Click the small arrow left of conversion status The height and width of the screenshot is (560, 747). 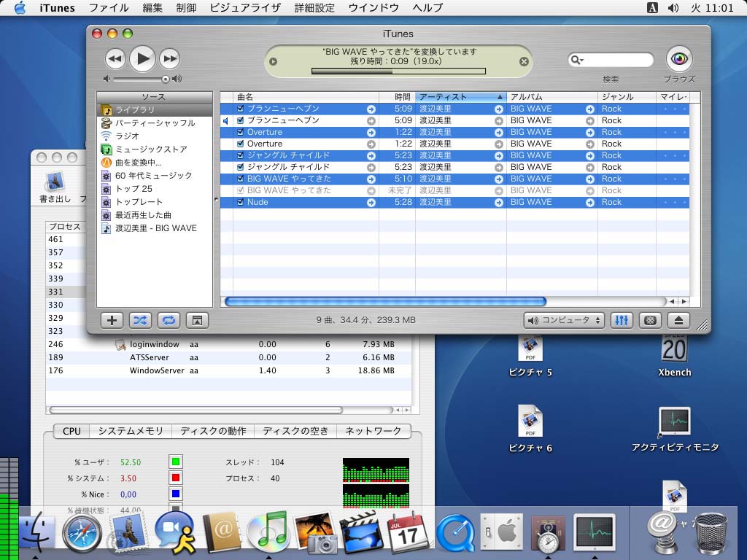point(273,61)
